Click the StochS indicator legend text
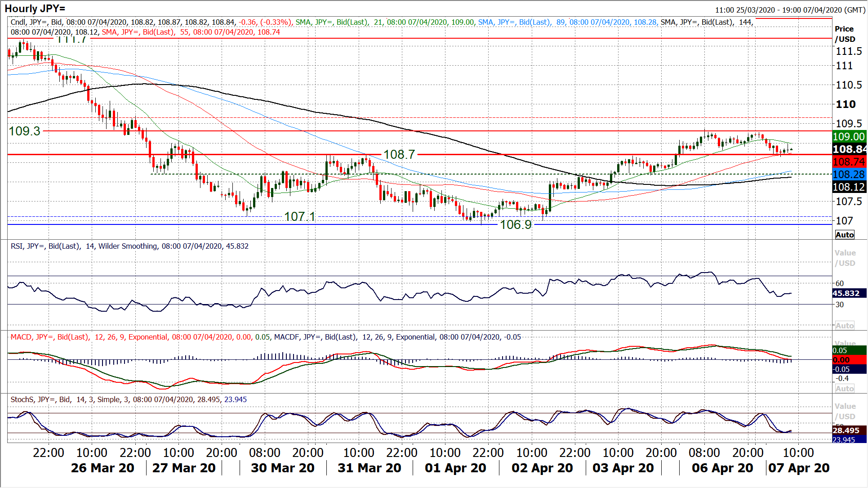868x488 pixels. click(x=129, y=399)
